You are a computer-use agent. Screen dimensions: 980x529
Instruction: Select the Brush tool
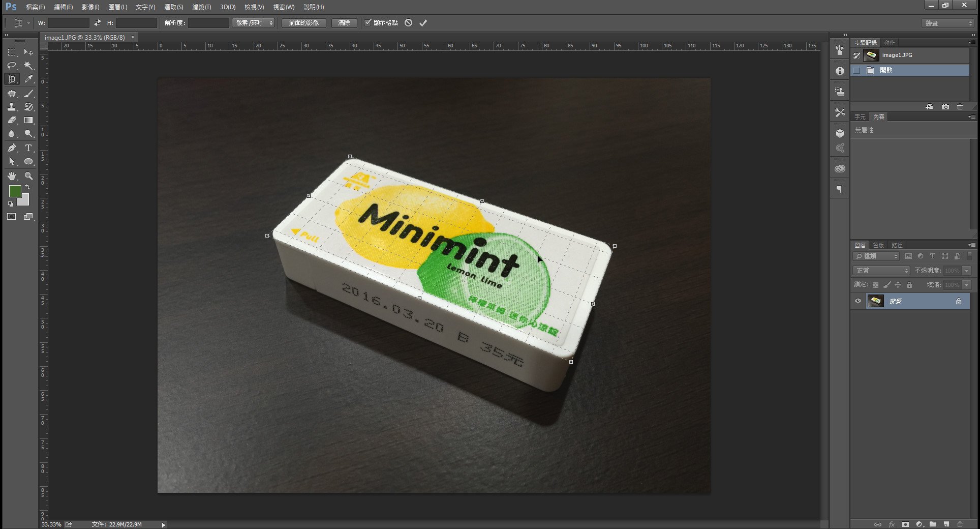(28, 94)
